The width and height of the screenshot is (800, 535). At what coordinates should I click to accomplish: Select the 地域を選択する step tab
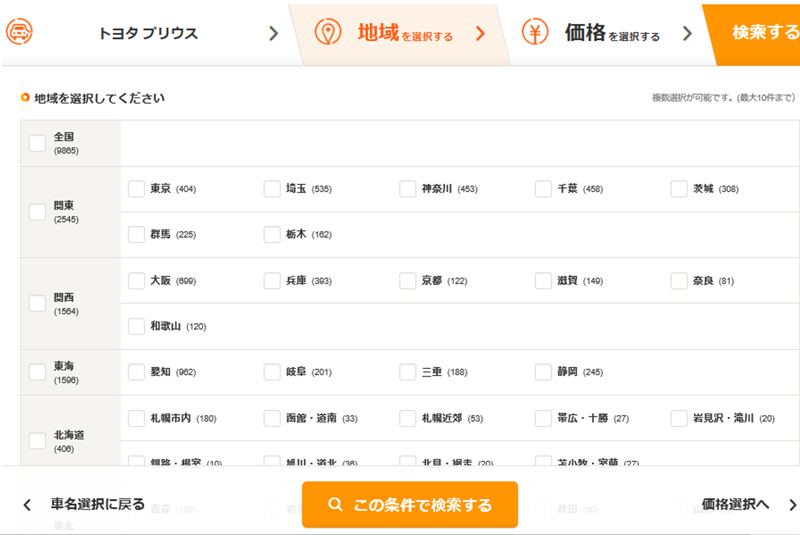(400, 35)
